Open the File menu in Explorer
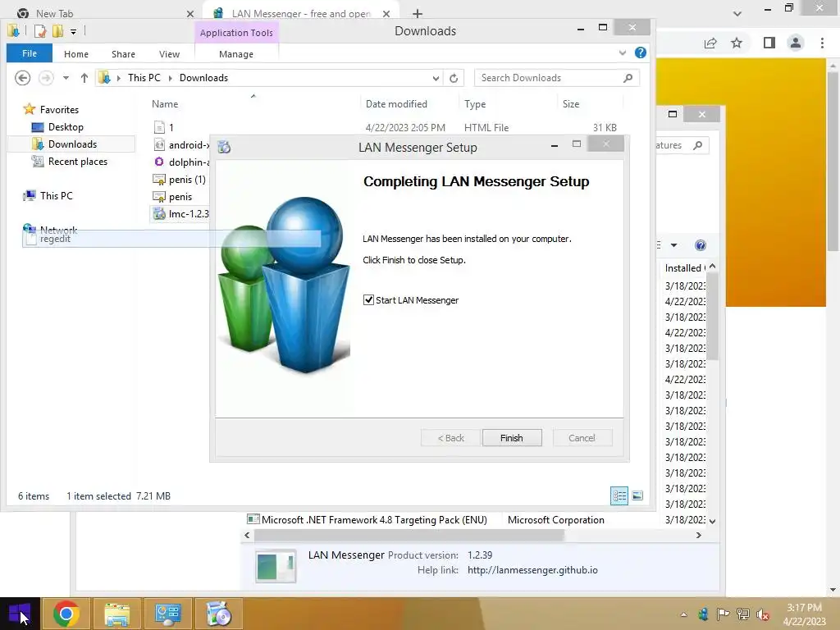840x630 pixels. (x=30, y=53)
